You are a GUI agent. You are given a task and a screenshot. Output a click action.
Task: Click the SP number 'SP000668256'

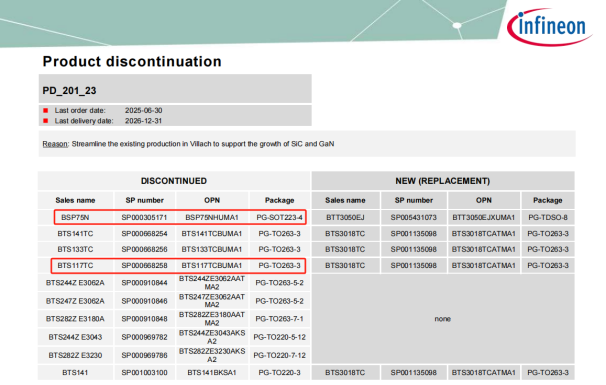[145, 249]
